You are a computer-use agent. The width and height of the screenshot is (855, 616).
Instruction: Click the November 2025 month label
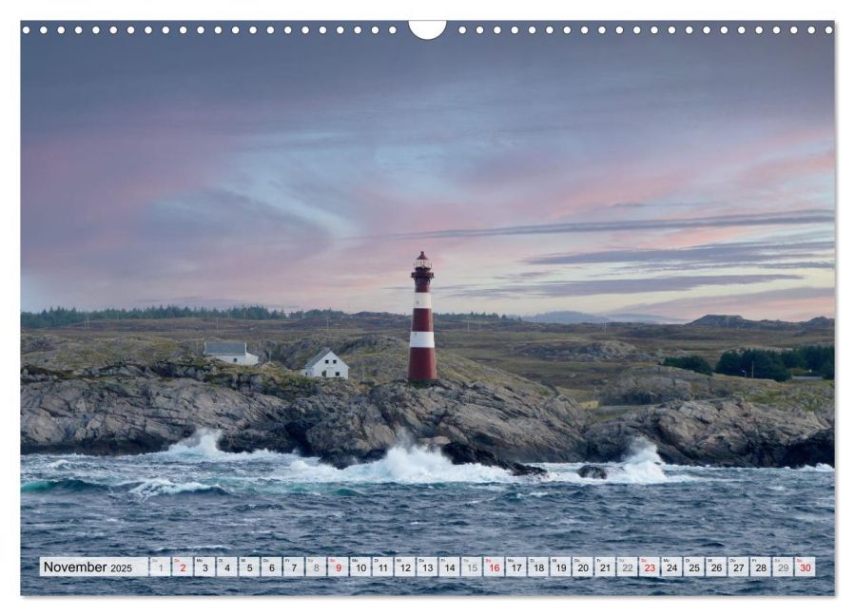[87, 568]
